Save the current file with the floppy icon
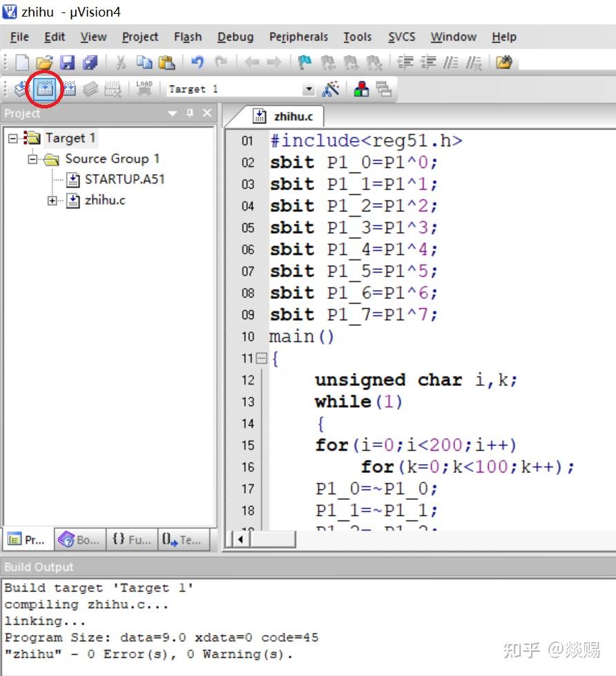 [x=67, y=63]
